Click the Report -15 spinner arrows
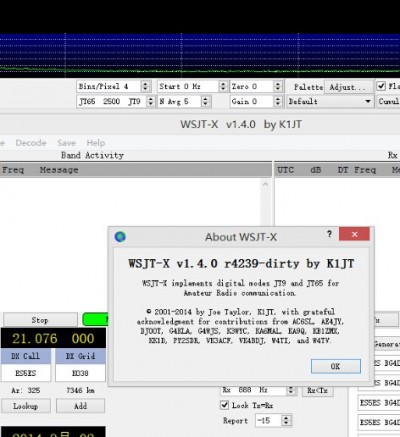The width and height of the screenshot is (400, 437). (286, 420)
